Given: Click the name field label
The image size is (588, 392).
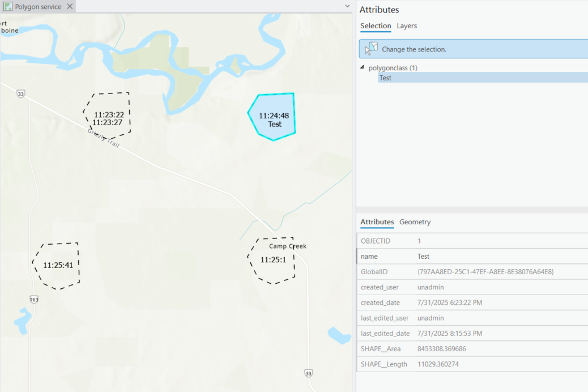Looking at the screenshot, I should coord(369,256).
